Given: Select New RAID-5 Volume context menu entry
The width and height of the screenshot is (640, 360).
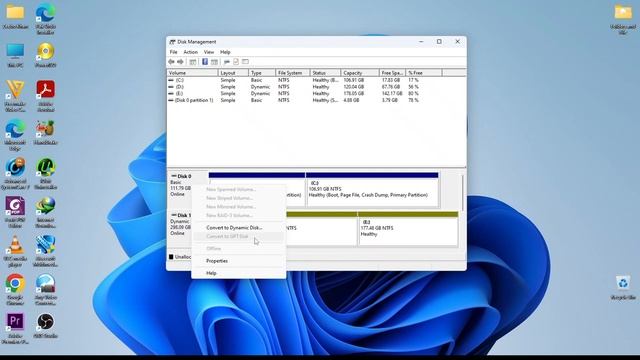Looking at the screenshot, I should pyautogui.click(x=238, y=215).
